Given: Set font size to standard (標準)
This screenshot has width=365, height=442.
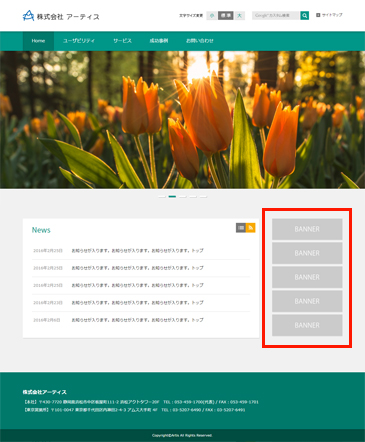Looking at the screenshot, I should [226, 15].
